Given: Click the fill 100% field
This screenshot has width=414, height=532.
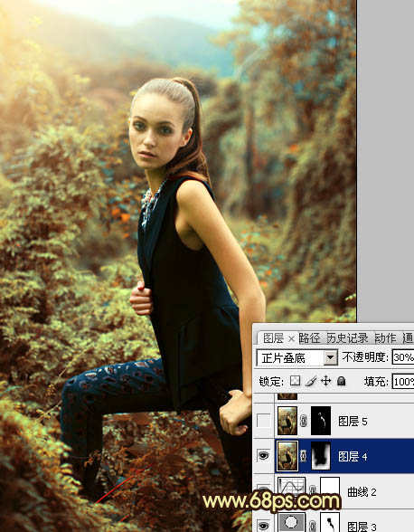Looking at the screenshot, I should pos(403,382).
